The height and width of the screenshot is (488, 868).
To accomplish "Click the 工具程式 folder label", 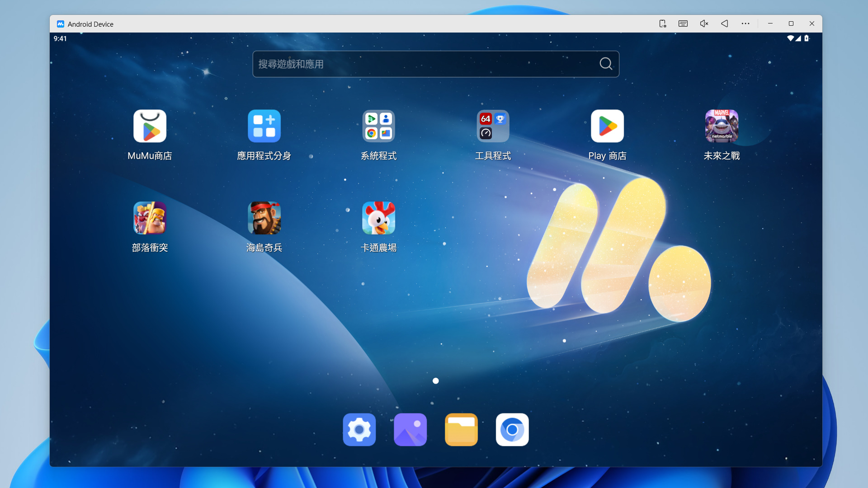I will tap(493, 156).
